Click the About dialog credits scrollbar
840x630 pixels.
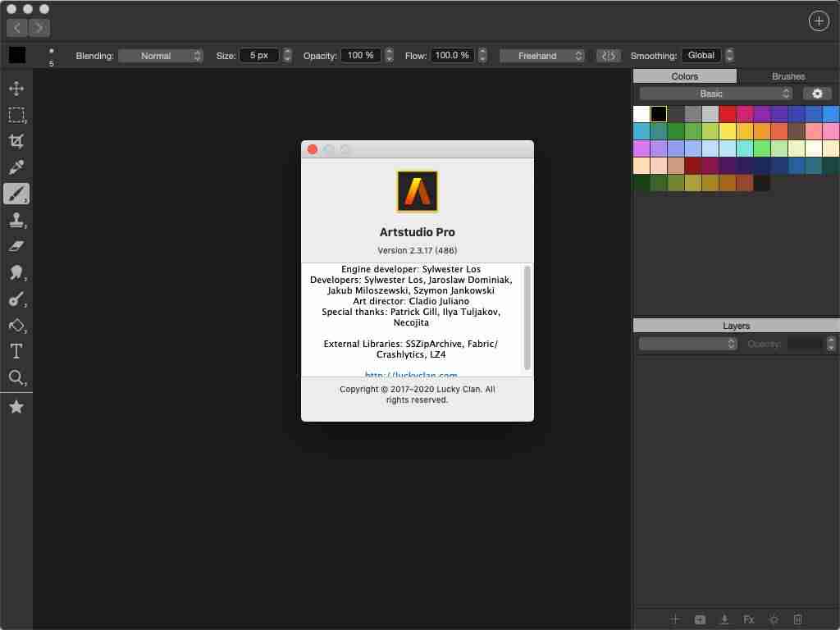pos(527,317)
